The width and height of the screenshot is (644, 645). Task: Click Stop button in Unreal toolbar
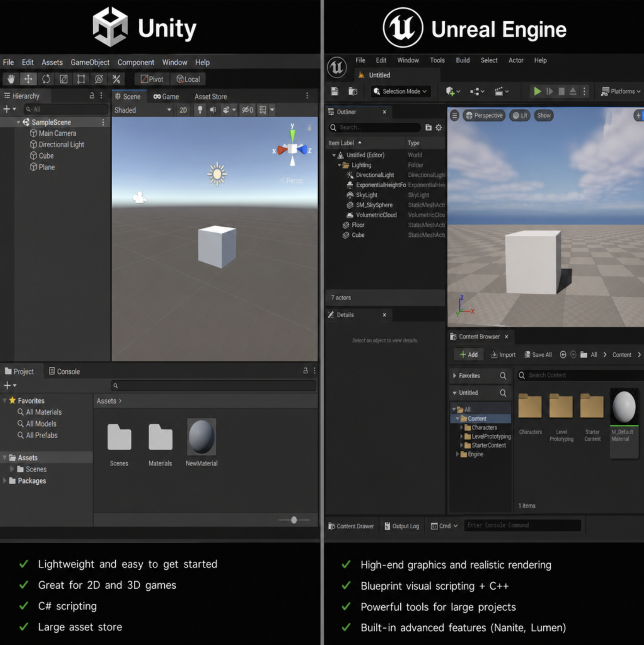click(561, 91)
